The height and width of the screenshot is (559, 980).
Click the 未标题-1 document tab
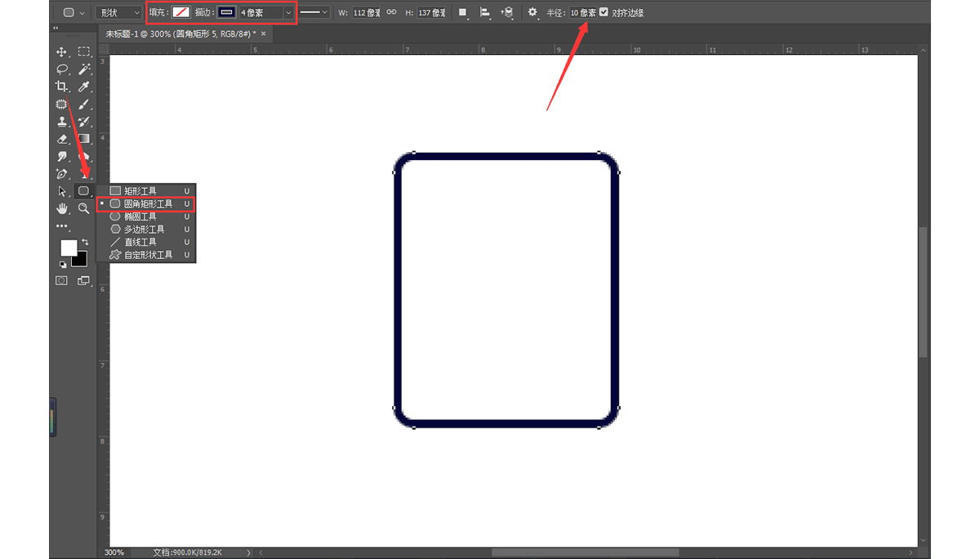(180, 34)
